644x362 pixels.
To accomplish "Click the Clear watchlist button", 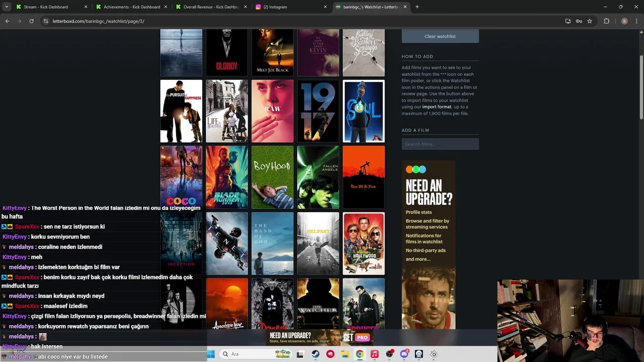I will 440,36.
